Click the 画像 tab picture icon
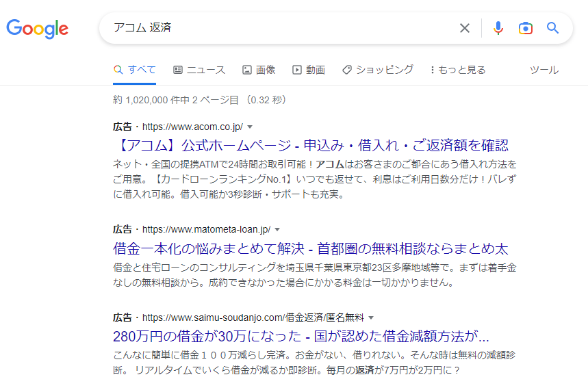The height and width of the screenshot is (390, 588). click(246, 70)
